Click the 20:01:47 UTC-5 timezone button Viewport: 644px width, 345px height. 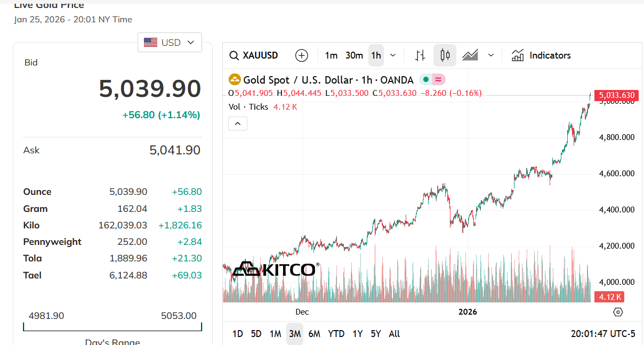[x=603, y=334]
